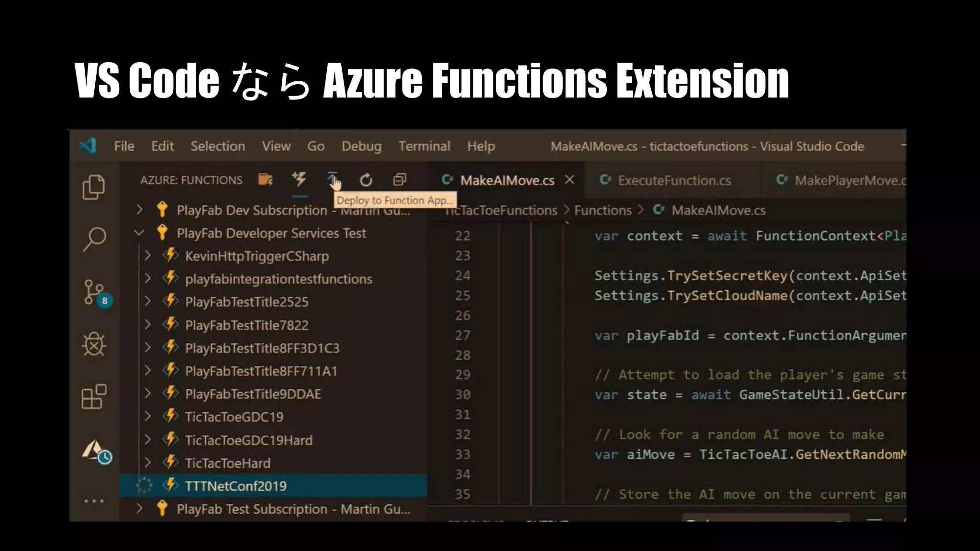Open the Search view in activity bar
Viewport: 980px width, 551px height.
click(x=94, y=239)
